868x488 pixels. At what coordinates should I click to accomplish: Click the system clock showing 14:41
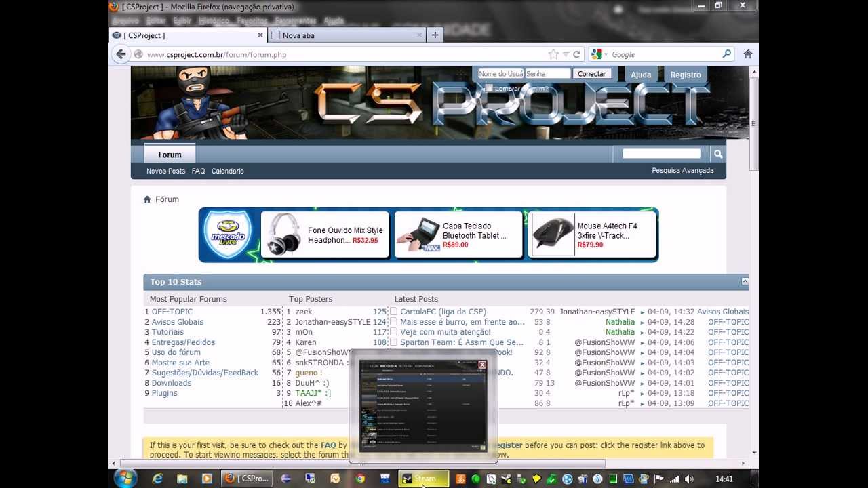click(724, 479)
